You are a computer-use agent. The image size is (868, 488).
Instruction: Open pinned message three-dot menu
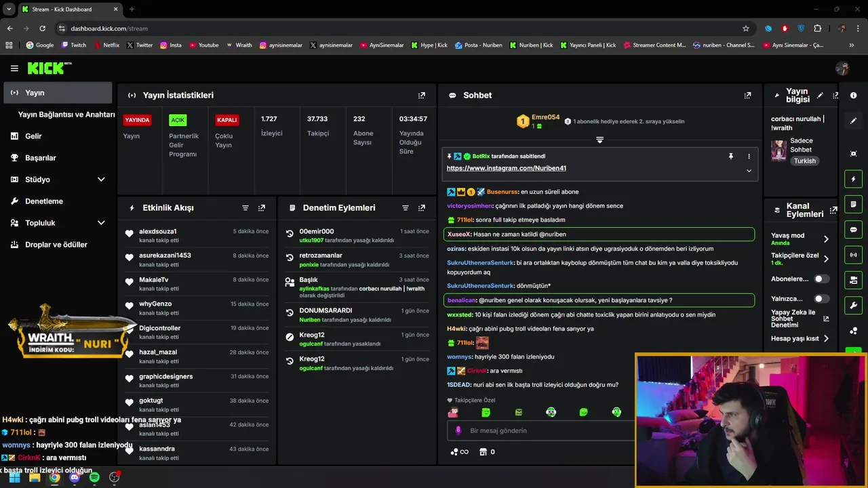749,157
